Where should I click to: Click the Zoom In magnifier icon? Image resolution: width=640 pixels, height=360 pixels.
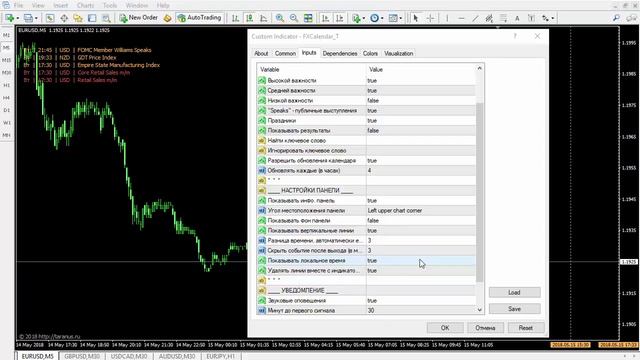pyautogui.click(x=280, y=18)
